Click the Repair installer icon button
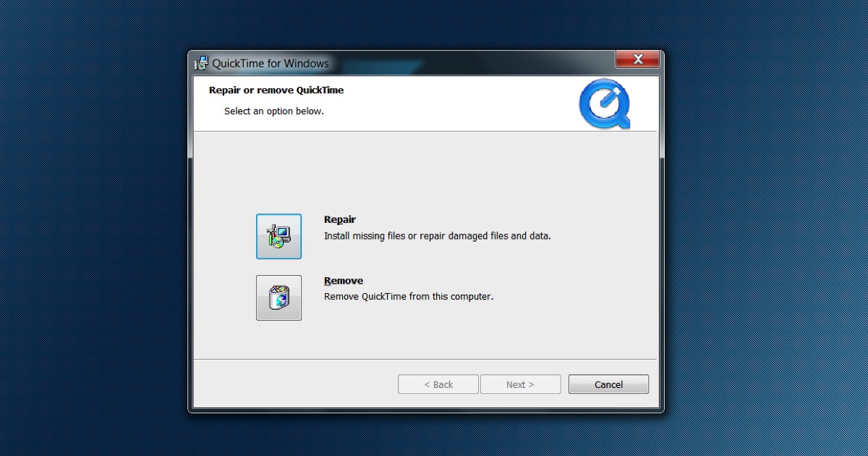The height and width of the screenshot is (456, 868). click(x=278, y=236)
